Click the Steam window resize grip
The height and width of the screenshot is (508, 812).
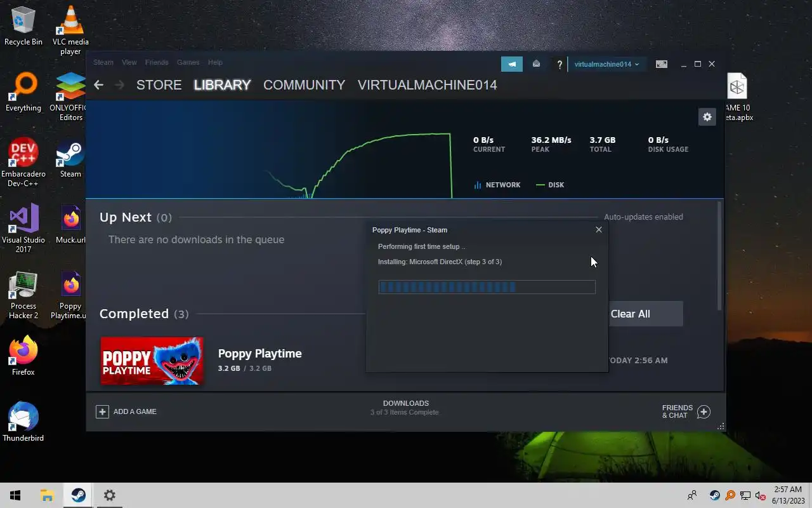[721, 427]
